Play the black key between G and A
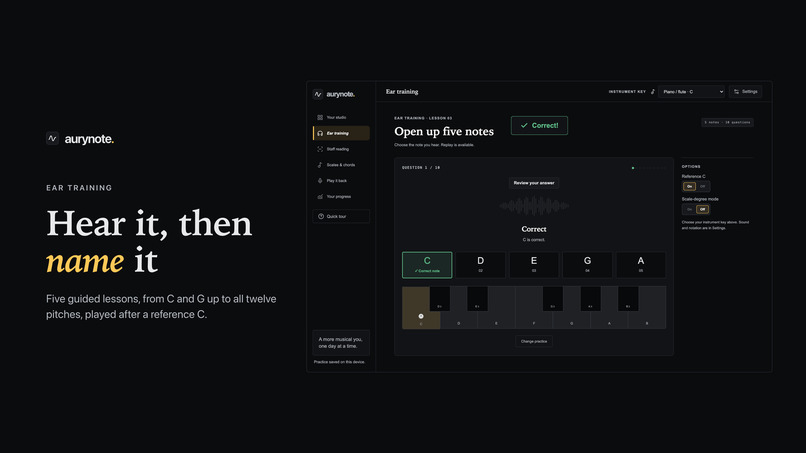 pos(591,299)
